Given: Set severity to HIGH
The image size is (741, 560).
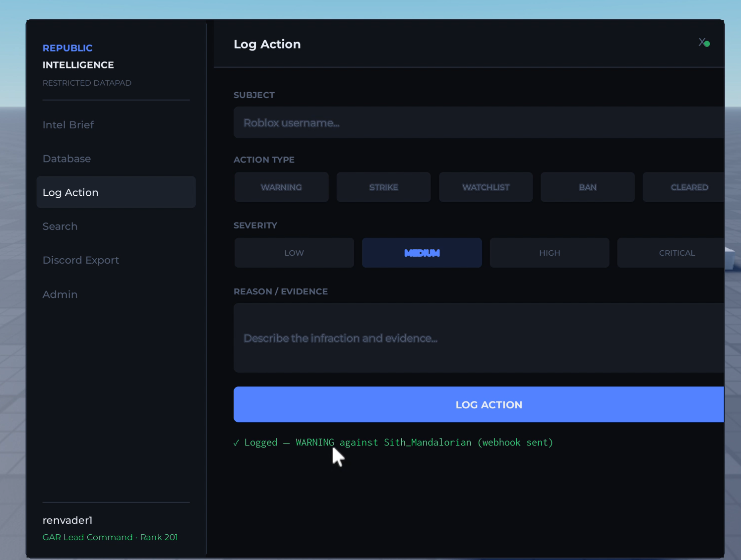Looking at the screenshot, I should point(550,253).
